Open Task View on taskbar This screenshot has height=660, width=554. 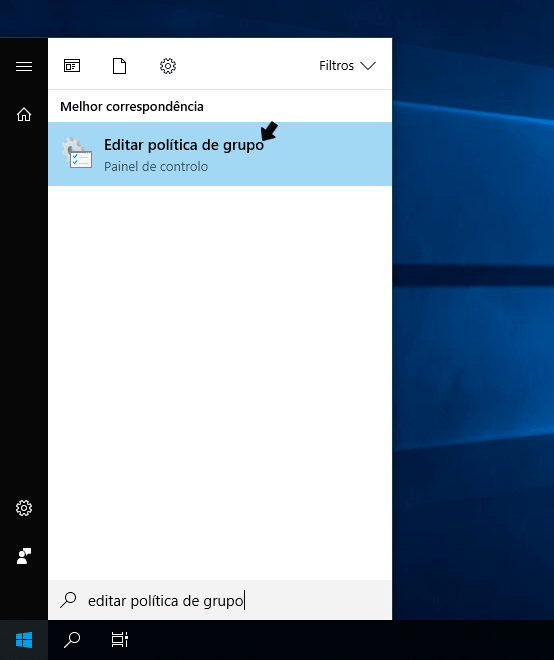pyautogui.click(x=120, y=640)
